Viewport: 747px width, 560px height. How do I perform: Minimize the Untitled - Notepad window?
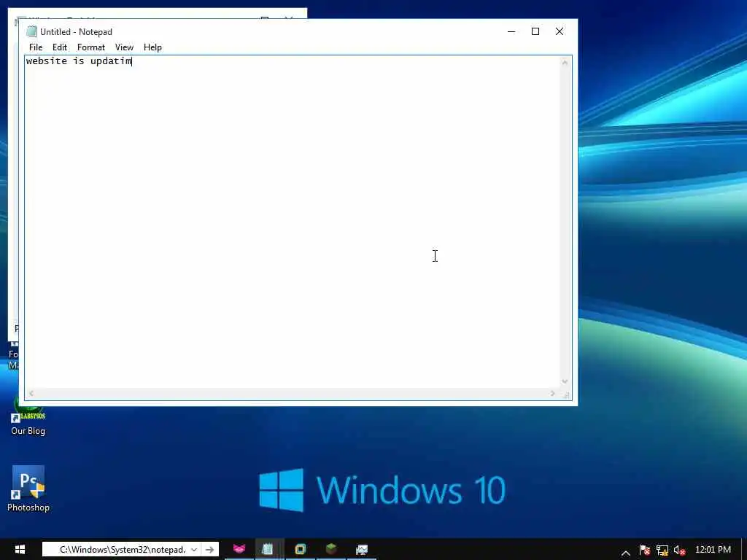tap(511, 31)
